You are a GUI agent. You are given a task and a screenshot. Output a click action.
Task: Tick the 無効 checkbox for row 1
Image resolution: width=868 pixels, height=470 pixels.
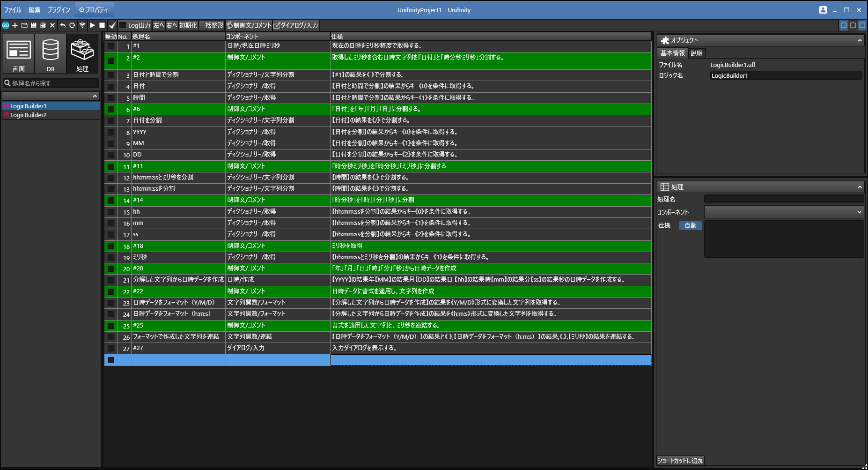[x=111, y=46]
